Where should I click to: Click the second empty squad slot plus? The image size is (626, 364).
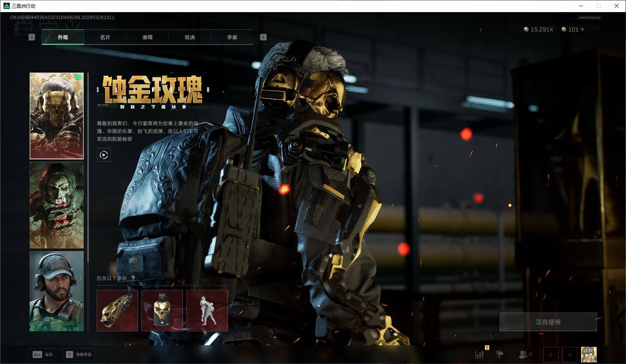[570, 355]
